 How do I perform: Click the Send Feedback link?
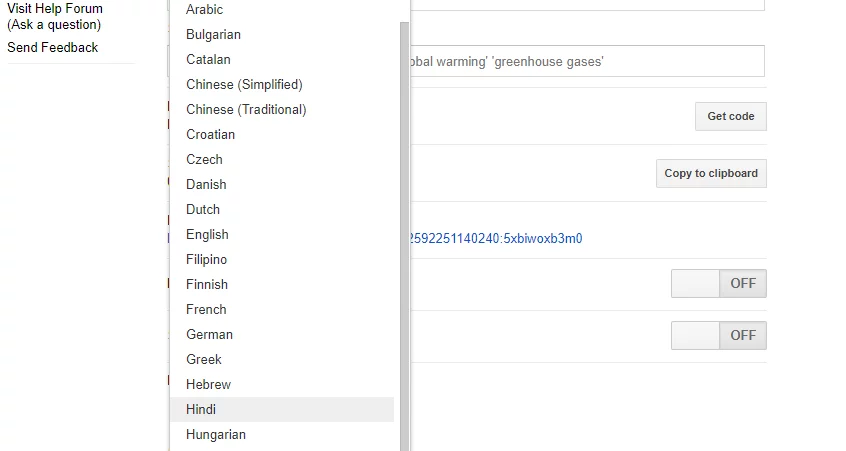click(52, 48)
